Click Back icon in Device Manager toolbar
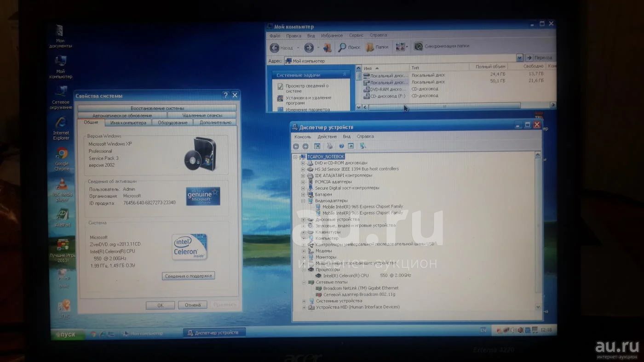Image resolution: width=644 pixels, height=362 pixels. tap(296, 147)
